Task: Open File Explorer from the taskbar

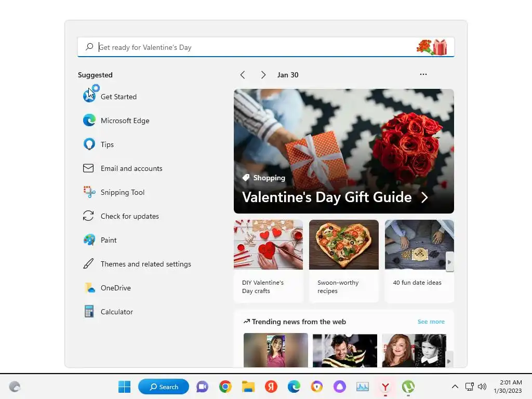Action: 248,387
